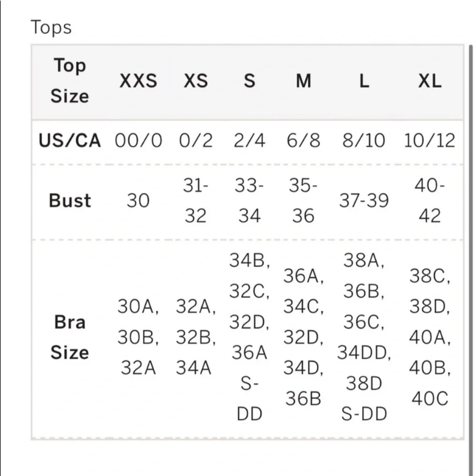Select the 10/12 US/CA size cell
The height and width of the screenshot is (476, 476).
point(429,141)
